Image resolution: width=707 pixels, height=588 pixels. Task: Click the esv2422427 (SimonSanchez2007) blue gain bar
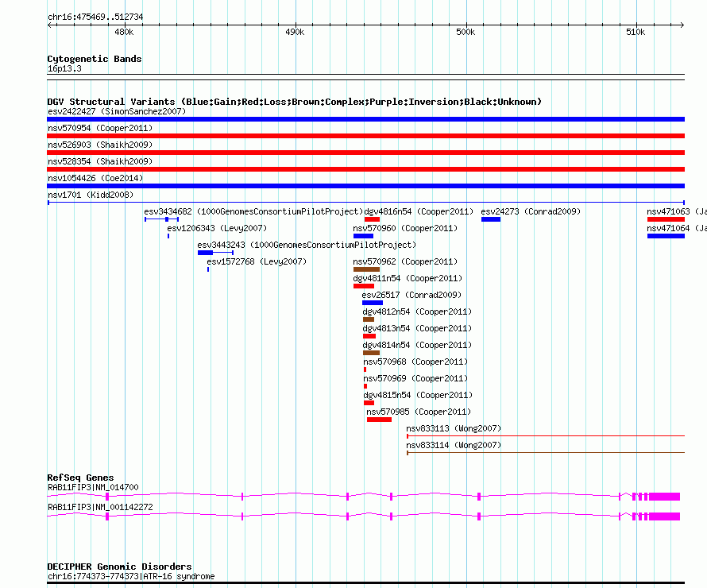(x=365, y=119)
